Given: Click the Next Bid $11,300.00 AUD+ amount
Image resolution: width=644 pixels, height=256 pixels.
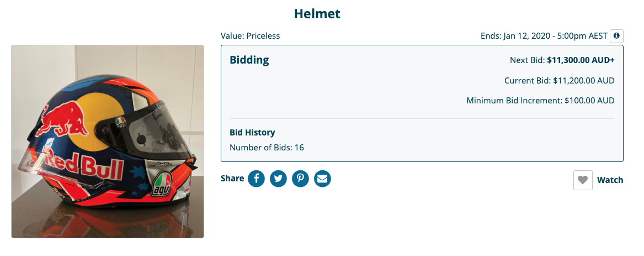Looking at the screenshot, I should (x=581, y=60).
